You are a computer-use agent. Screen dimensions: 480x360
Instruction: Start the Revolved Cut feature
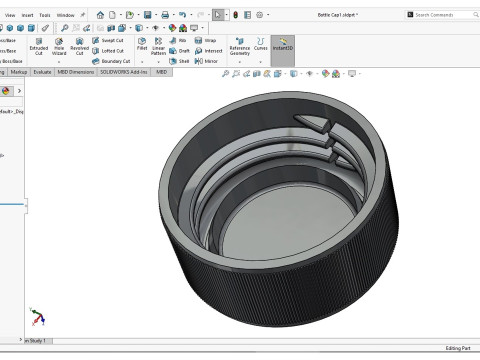[x=79, y=46]
